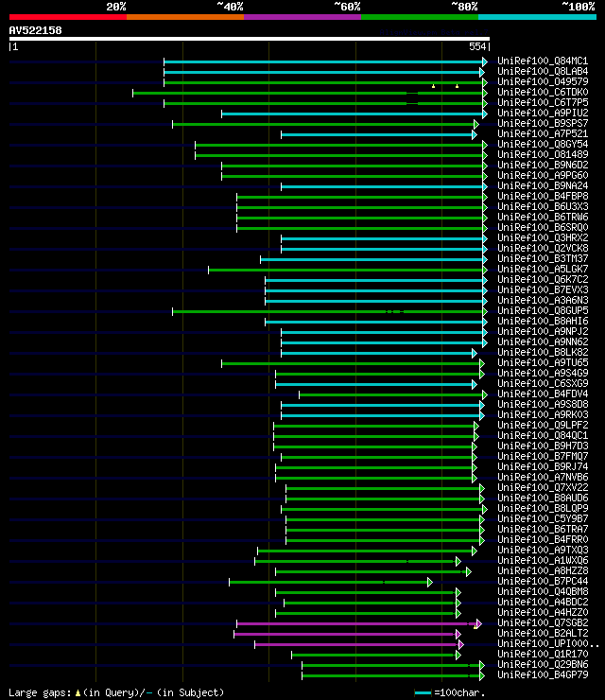Viewport: 605px width, 700px height.
Task: Open hit UniRef100_O49579
Action: (543, 81)
